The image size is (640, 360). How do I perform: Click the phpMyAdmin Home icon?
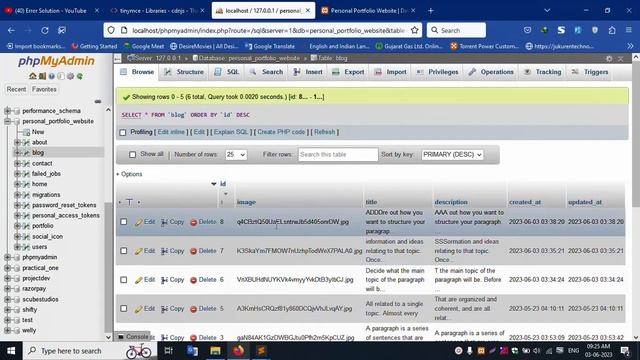33,76
